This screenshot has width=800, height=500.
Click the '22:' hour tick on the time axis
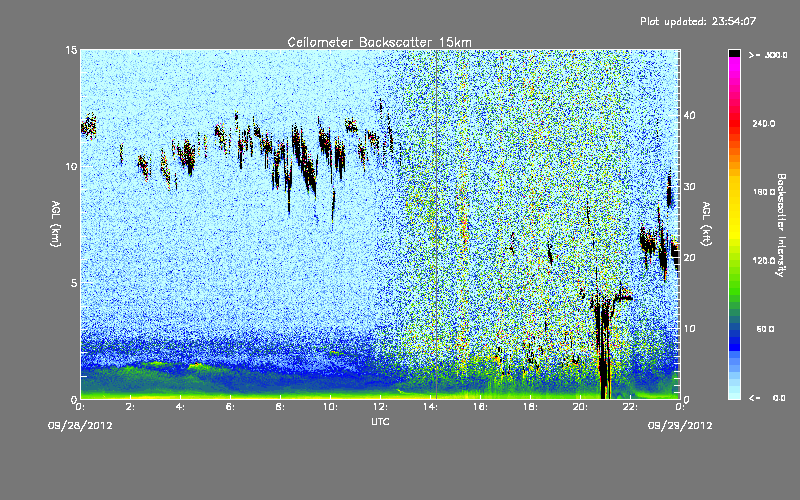(630, 407)
